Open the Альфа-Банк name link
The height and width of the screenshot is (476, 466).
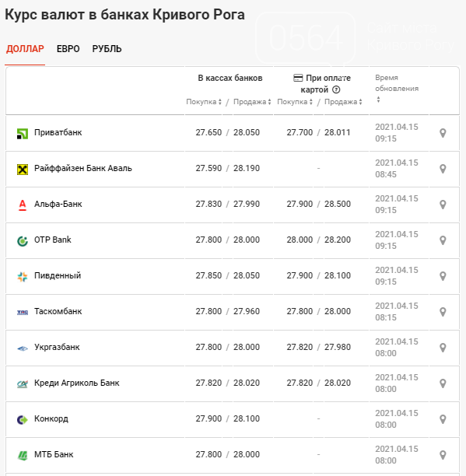click(58, 205)
